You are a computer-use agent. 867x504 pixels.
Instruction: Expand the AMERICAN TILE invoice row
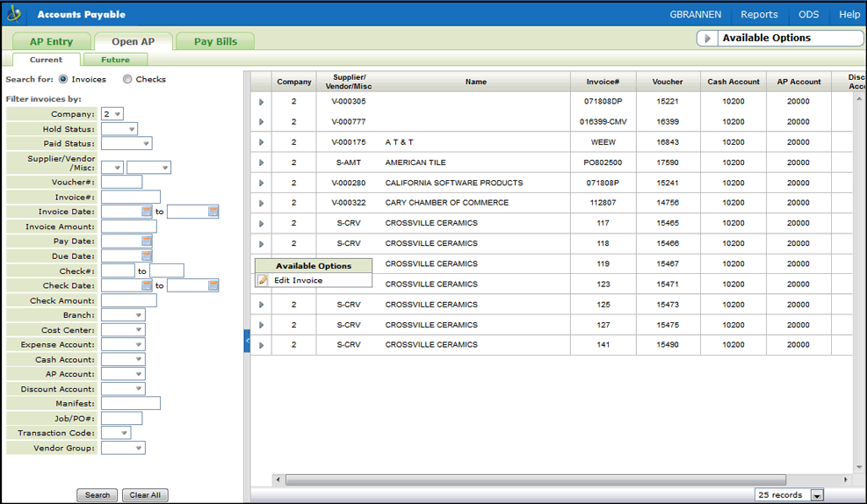[261, 162]
